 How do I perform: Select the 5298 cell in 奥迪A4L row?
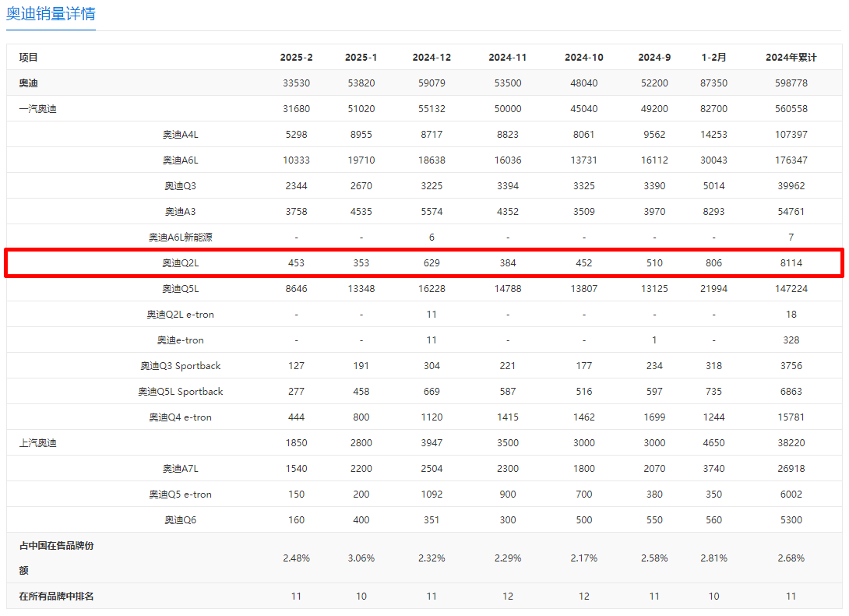(296, 134)
